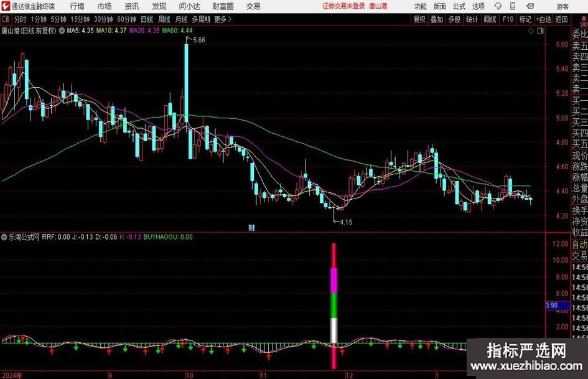Screen dimensions: 588x379
Task: Click the 通达信 logo icon in title bar
Action: [x=6, y=6]
